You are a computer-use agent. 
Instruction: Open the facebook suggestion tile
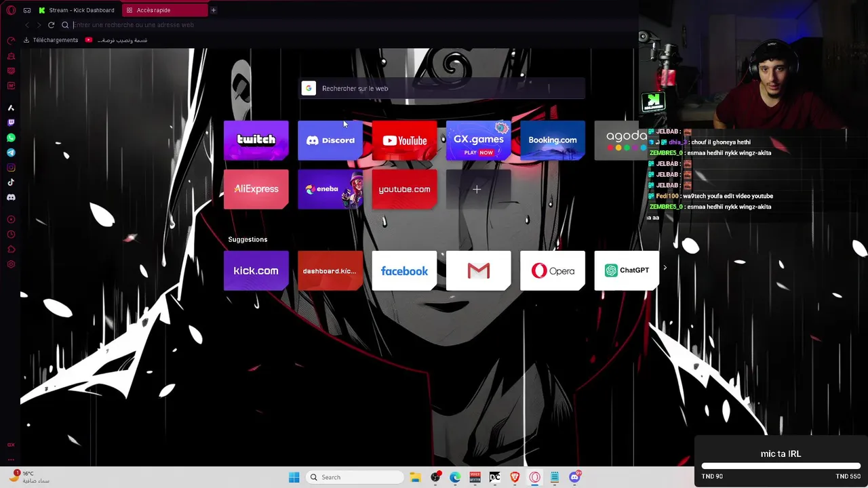pos(404,270)
